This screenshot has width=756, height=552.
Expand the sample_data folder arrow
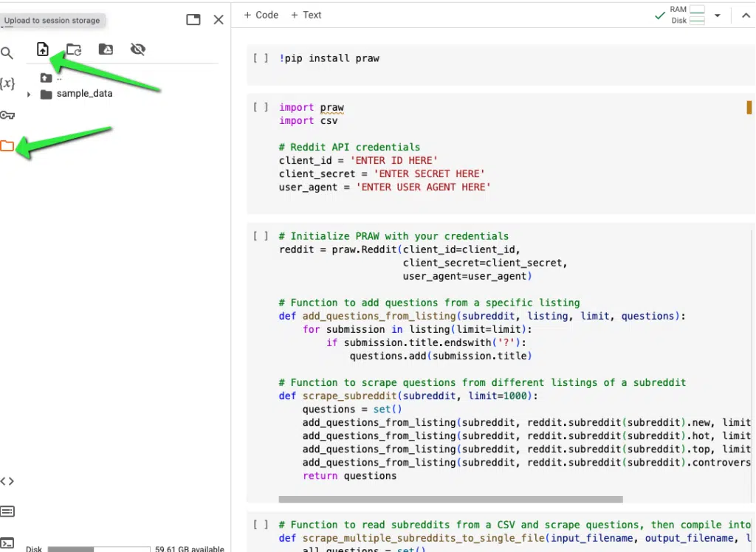pyautogui.click(x=30, y=94)
